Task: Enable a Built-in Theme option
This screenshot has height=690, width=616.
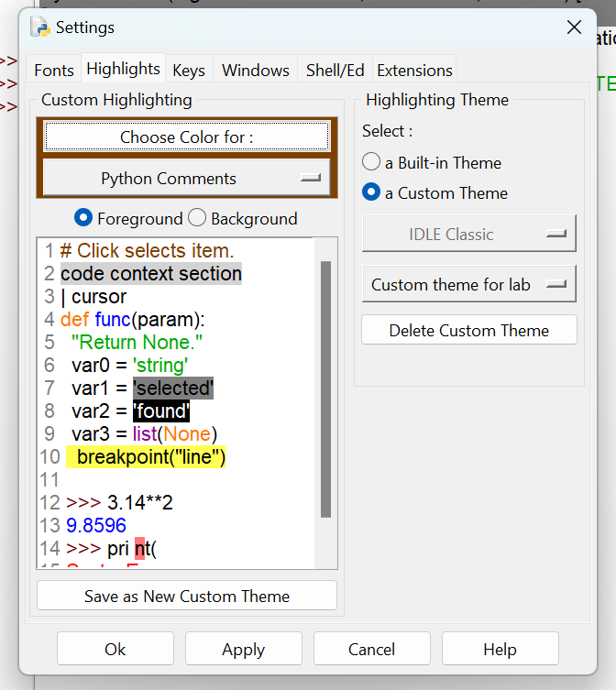Action: [x=371, y=163]
